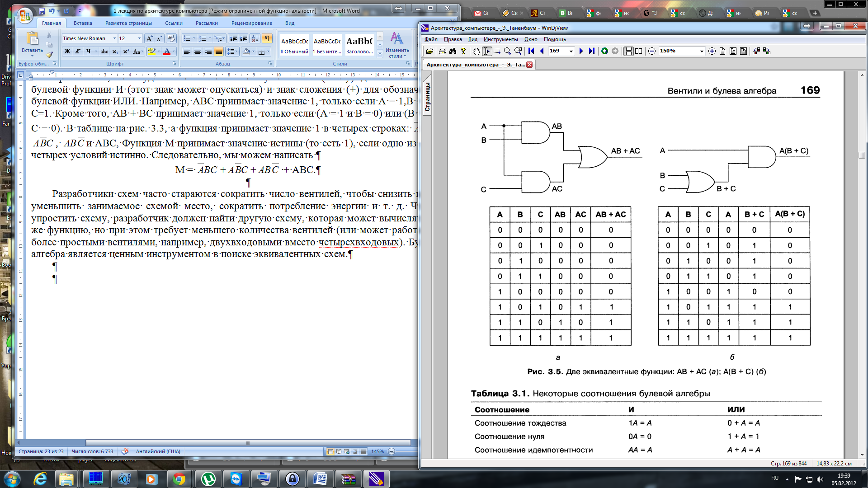
Task: Toggle facing pages layout in WinDjView
Action: coord(638,51)
